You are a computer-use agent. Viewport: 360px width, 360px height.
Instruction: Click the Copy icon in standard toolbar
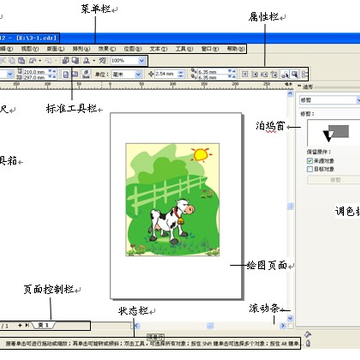point(12,61)
